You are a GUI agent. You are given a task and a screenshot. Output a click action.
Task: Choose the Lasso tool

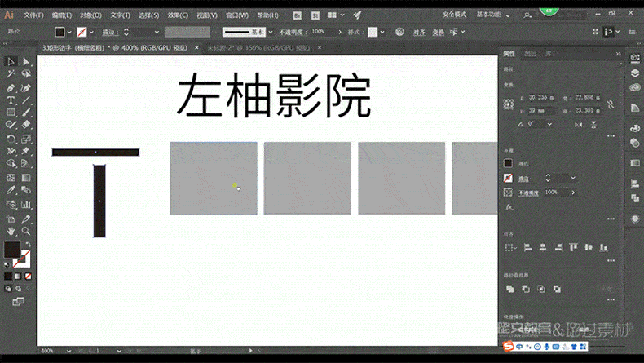pos(26,74)
